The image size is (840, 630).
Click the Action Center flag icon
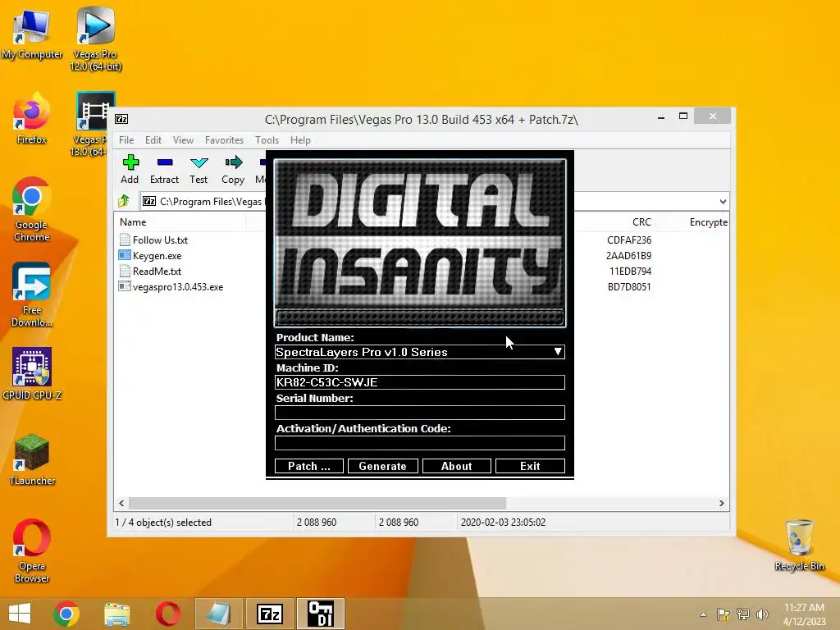pyautogui.click(x=724, y=614)
